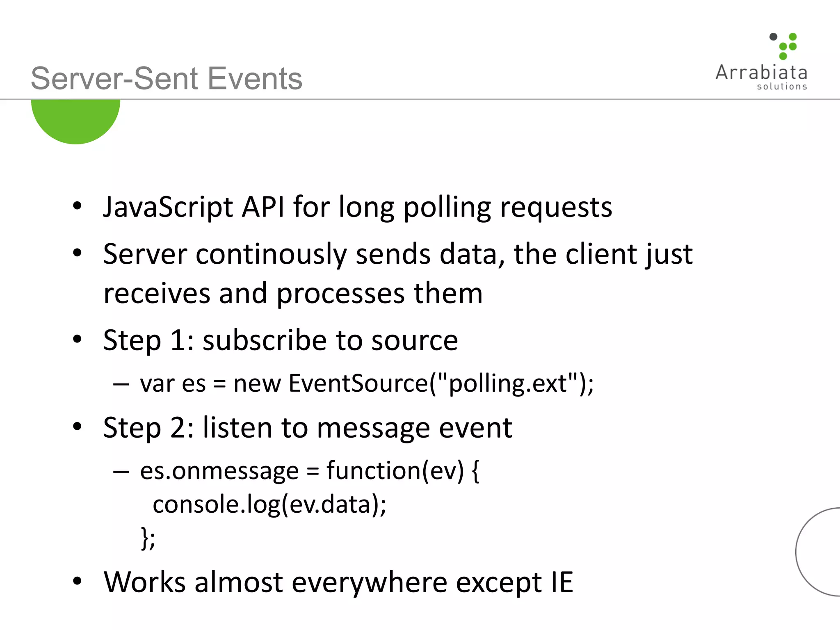840x630 pixels.
Task: Click the Arrabiata dotted logo icon
Action: click(784, 46)
